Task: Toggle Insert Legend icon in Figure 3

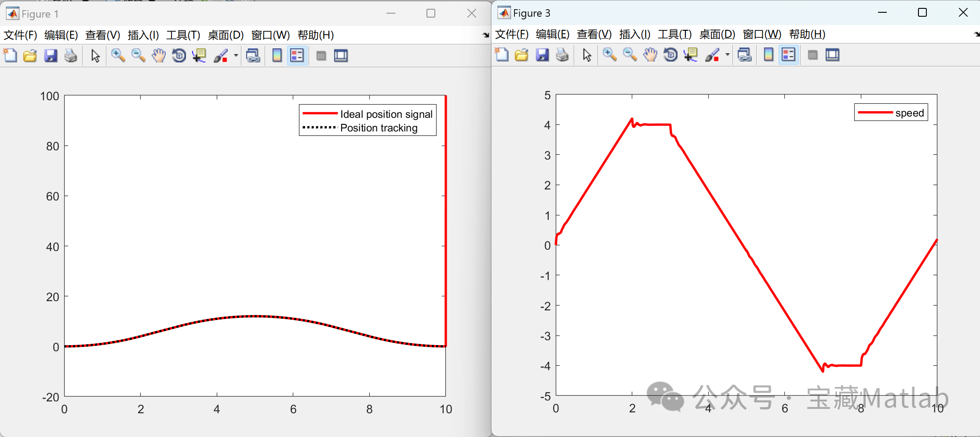Action: tap(789, 55)
